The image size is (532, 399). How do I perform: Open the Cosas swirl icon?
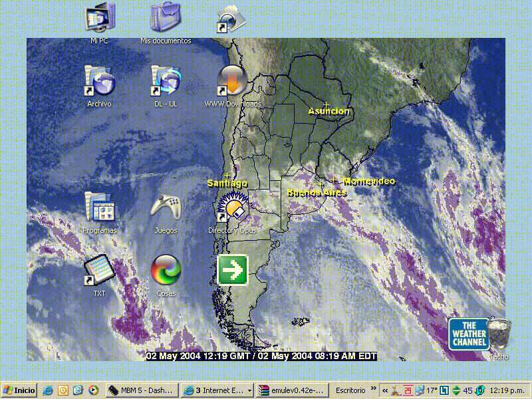click(166, 271)
